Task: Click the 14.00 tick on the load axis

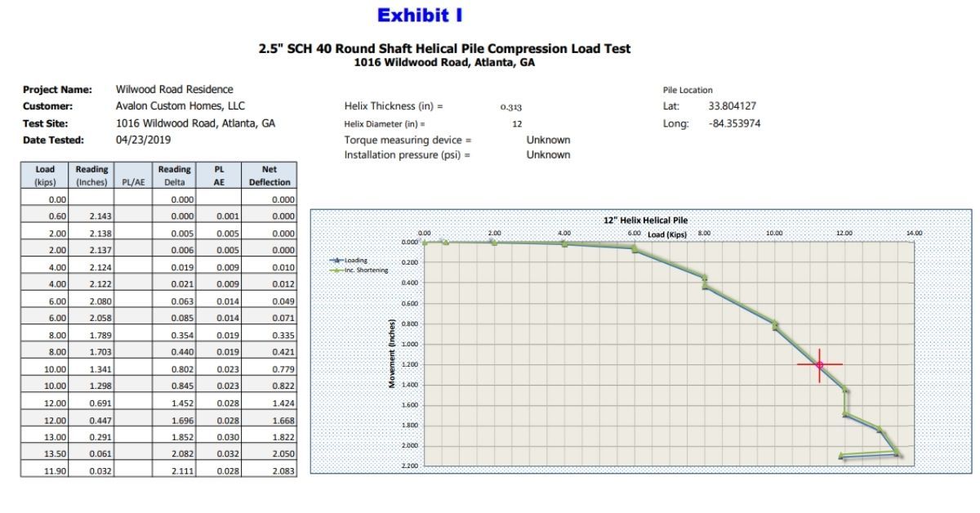Action: [914, 234]
